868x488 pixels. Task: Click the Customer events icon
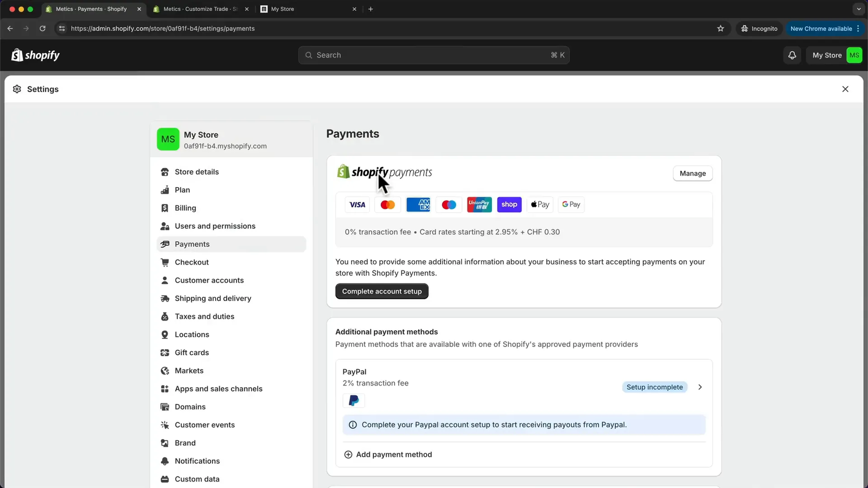point(165,425)
